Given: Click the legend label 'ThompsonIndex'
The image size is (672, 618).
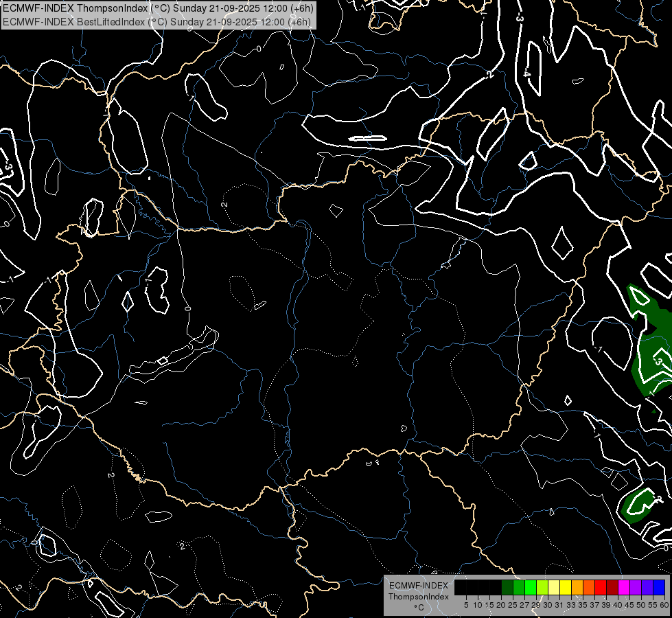Looking at the screenshot, I should point(419,597).
